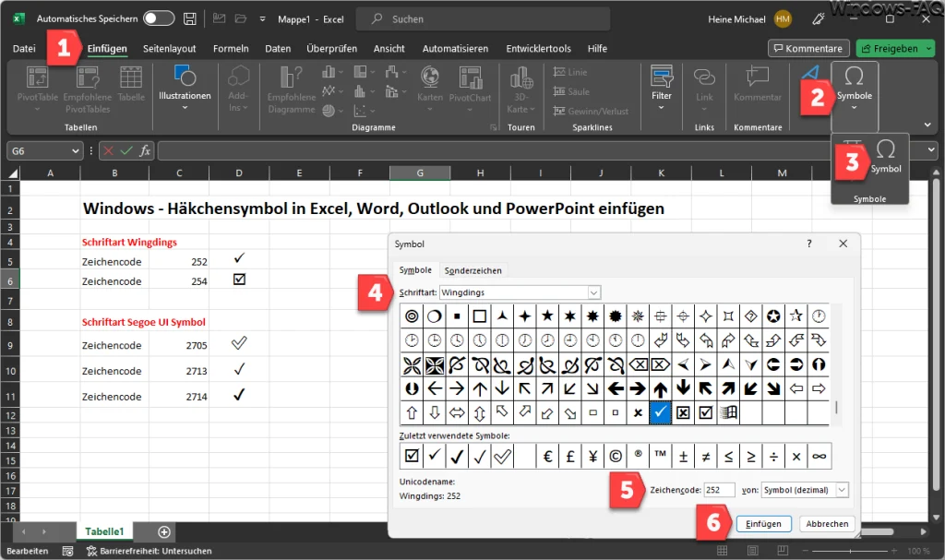Click the Heine Michael account avatar
This screenshot has width=945, height=560.
point(783,19)
